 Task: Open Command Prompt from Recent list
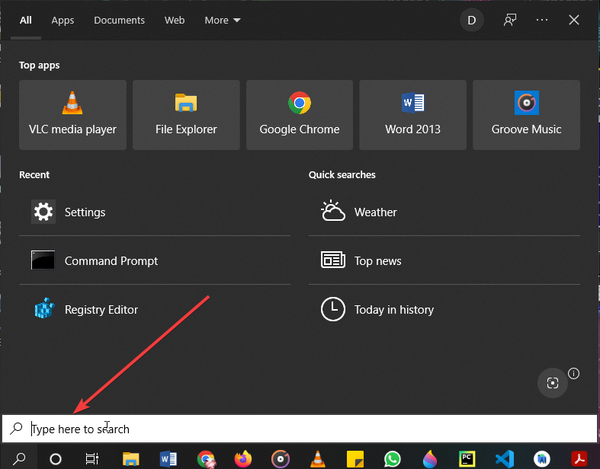click(x=111, y=261)
